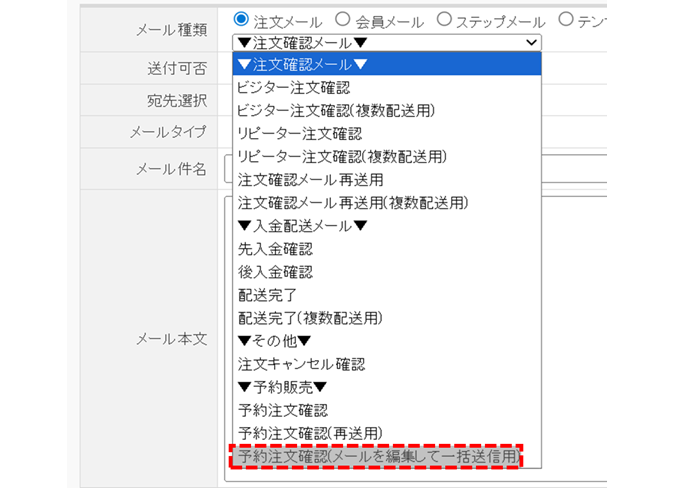Pick 後入金確認 from the dropdown list
The height and width of the screenshot is (490, 680).
(x=275, y=271)
